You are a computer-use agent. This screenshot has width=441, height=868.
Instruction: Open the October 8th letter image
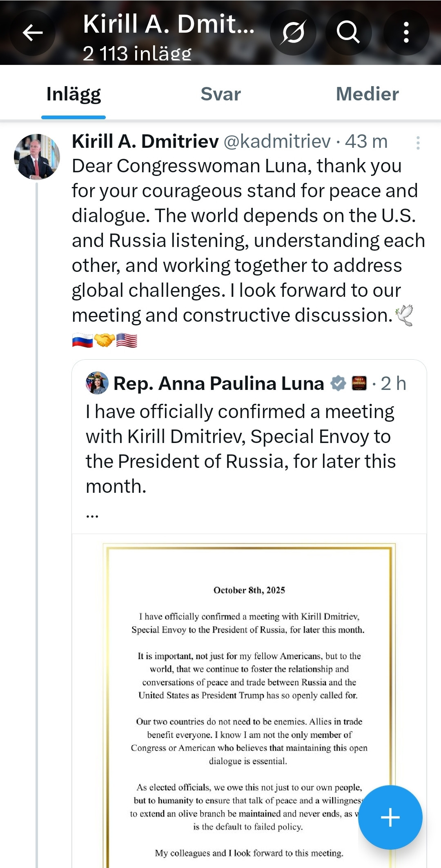249,702
